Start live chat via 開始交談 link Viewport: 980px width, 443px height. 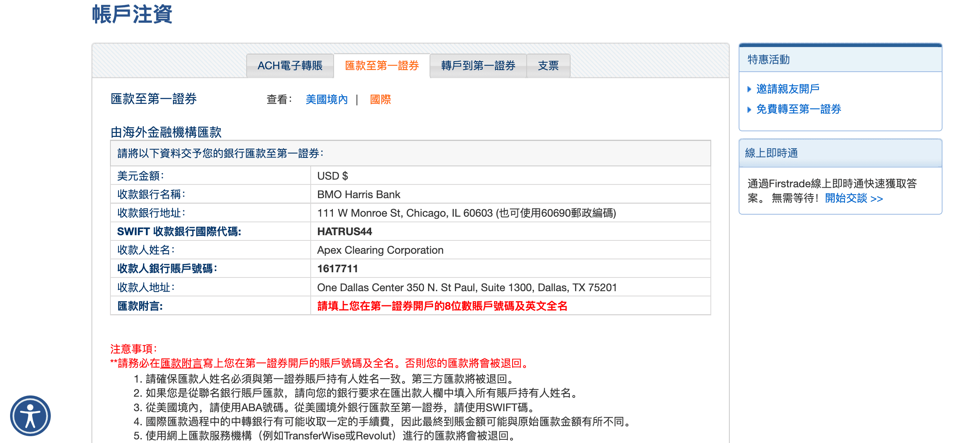click(854, 199)
